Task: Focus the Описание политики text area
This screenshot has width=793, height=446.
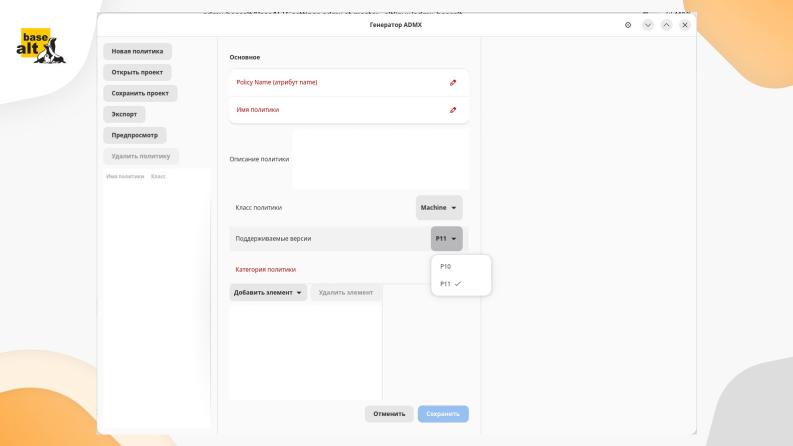Action: (380, 159)
